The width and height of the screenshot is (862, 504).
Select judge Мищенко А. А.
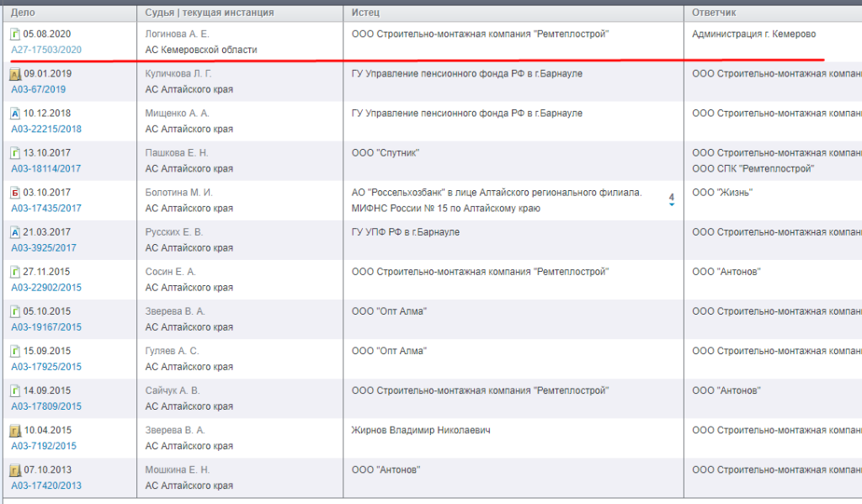[177, 114]
